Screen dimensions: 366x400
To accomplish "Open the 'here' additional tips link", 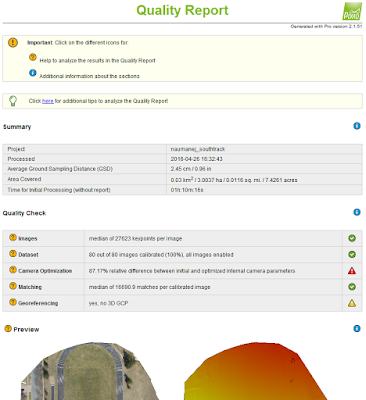I will (x=48, y=101).
